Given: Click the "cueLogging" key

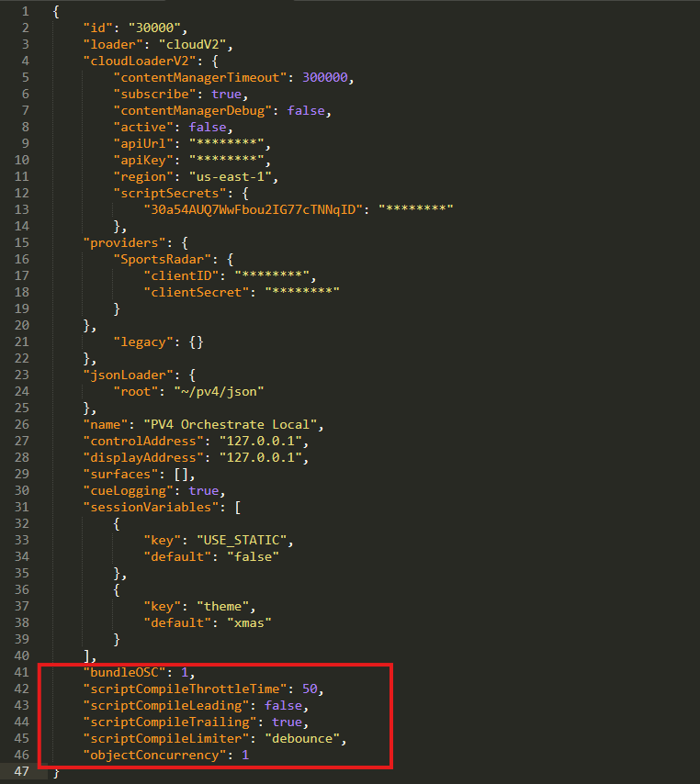Looking at the screenshot, I should pyautogui.click(x=128, y=491).
